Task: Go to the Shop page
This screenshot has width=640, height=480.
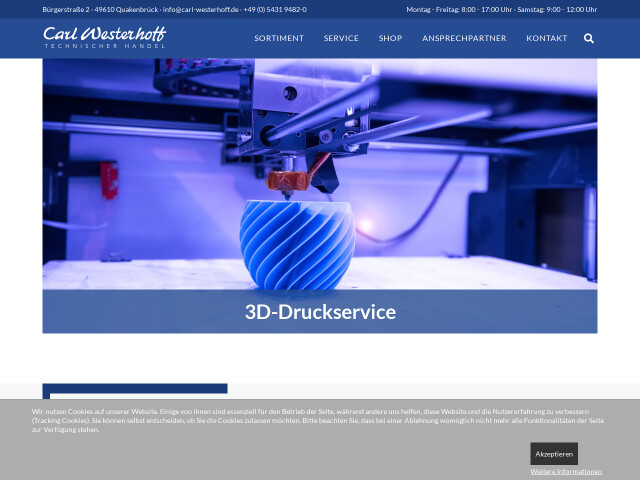Action: tap(390, 38)
